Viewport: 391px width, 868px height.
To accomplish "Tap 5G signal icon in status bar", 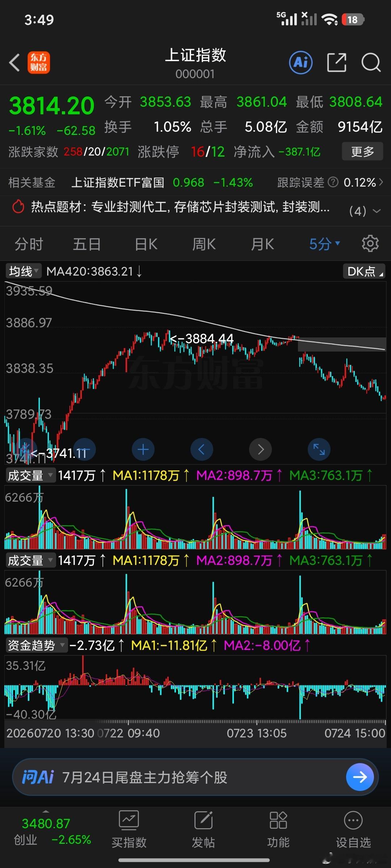I will point(287,19).
